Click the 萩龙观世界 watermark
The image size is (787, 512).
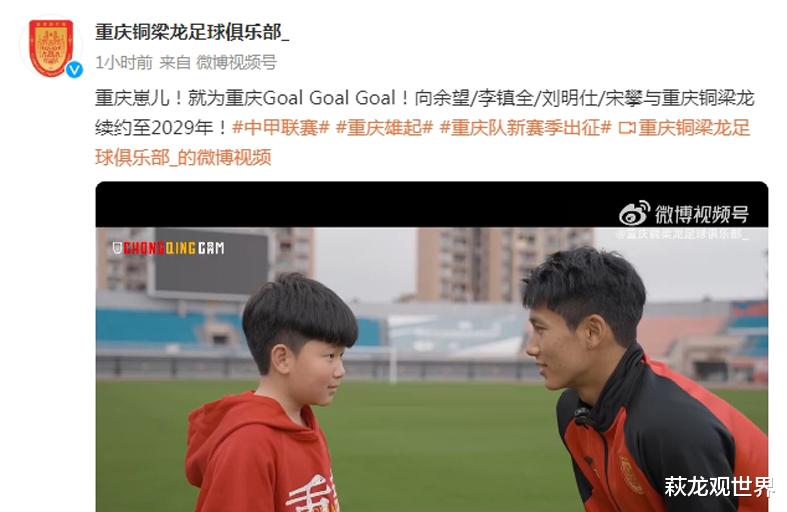[x=719, y=486]
